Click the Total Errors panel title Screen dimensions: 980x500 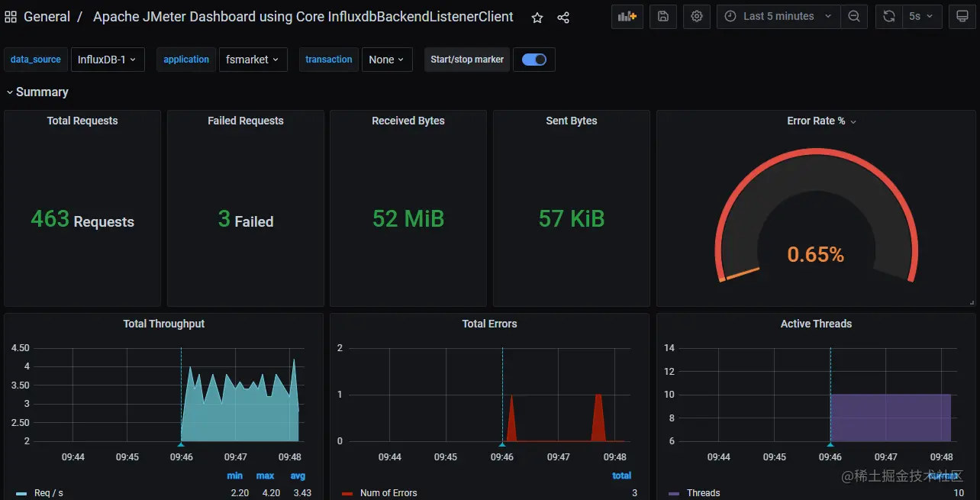coord(490,324)
